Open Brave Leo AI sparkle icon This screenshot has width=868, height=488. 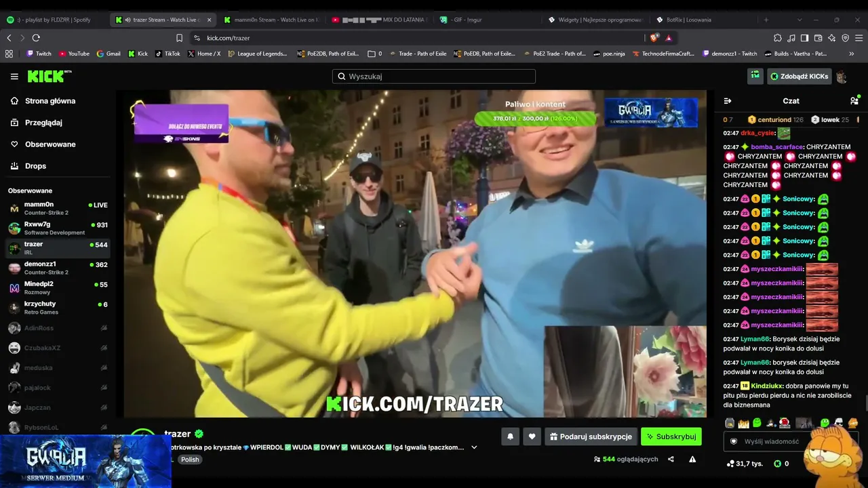point(831,38)
